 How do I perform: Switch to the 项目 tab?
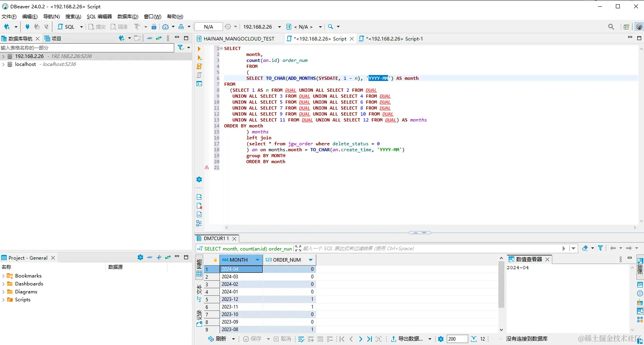[53, 39]
